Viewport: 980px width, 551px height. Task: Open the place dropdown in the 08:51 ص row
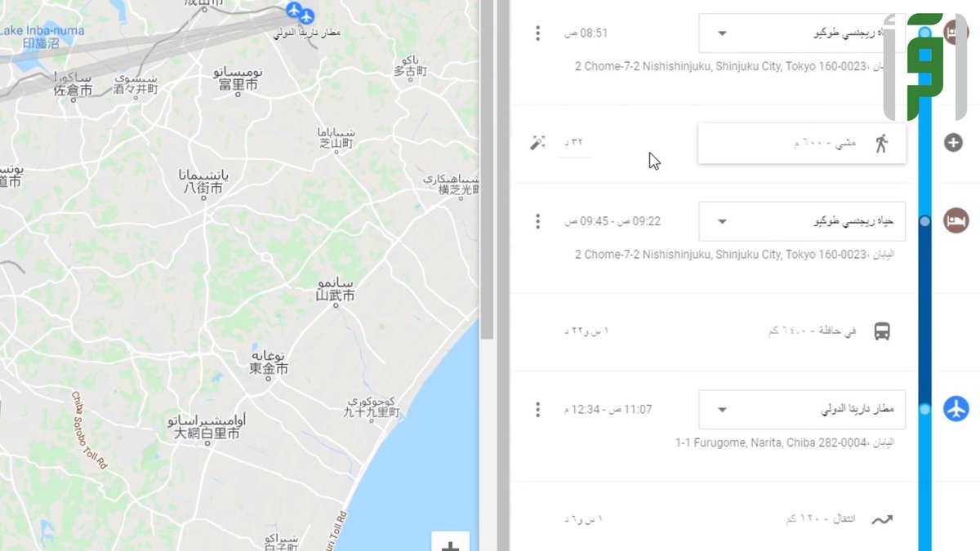coord(802,33)
